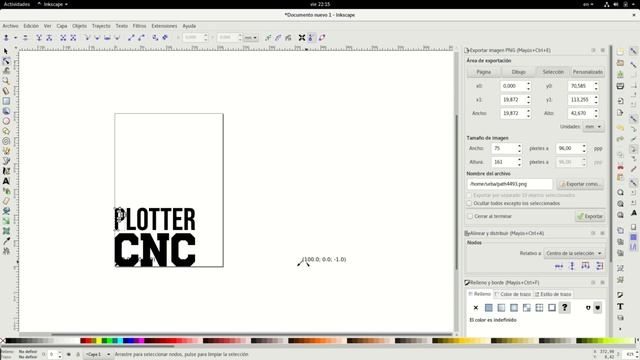Click the export file name input field
The width and height of the screenshot is (640, 360).
pyautogui.click(x=510, y=184)
